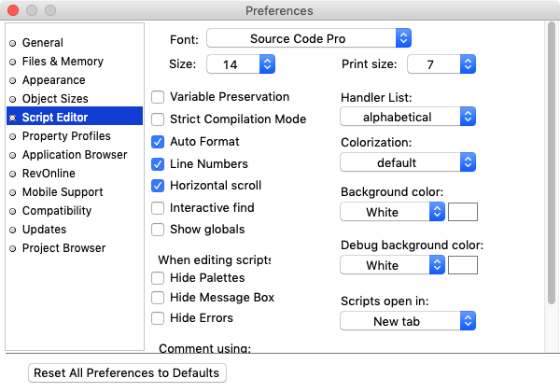Click Reset All Preferences to Defaults

(x=127, y=372)
